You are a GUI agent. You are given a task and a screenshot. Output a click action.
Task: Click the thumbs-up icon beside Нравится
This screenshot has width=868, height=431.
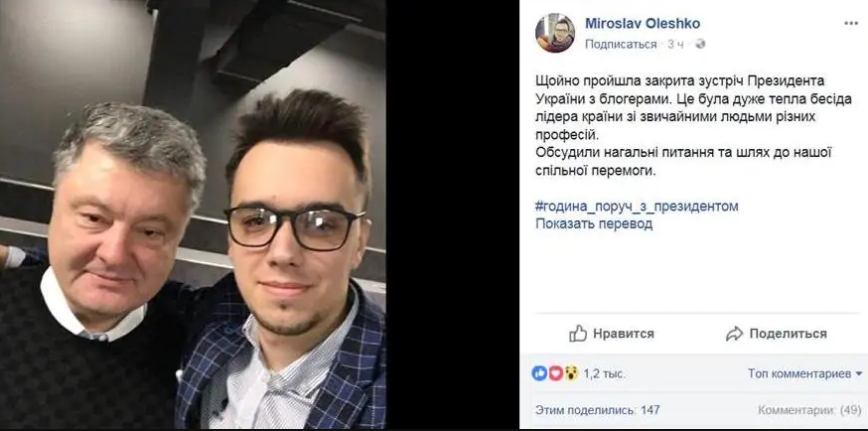(x=577, y=334)
